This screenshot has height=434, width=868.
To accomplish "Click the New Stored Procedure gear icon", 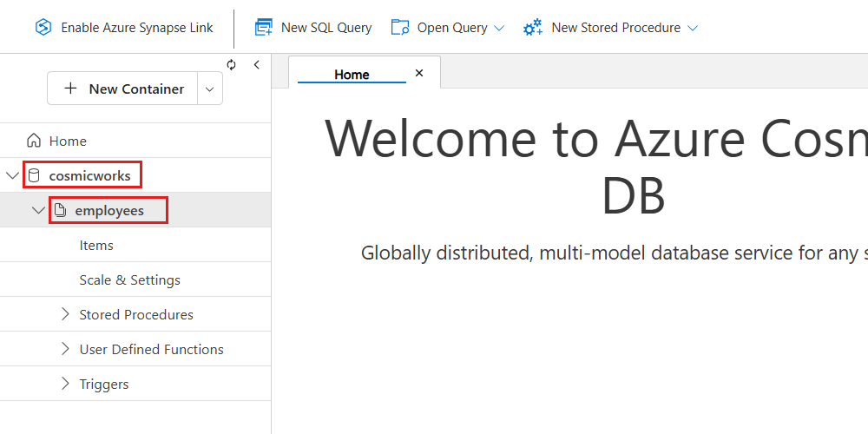I will 533,28.
